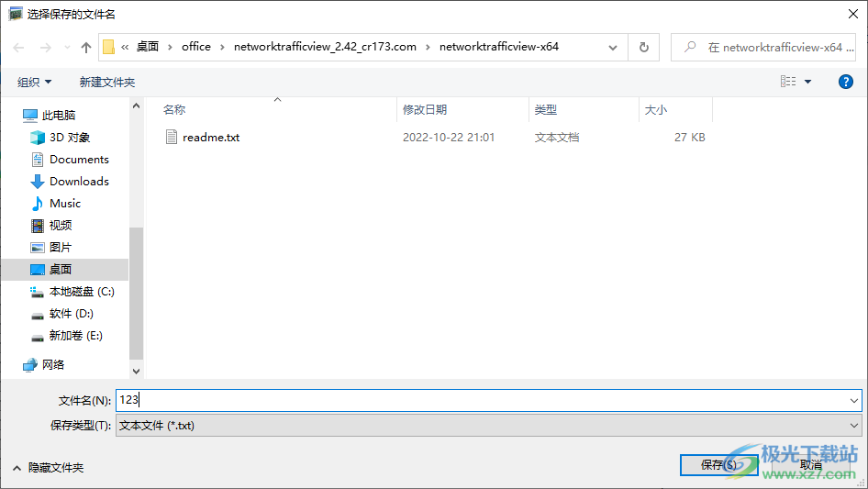Viewport: 868px width, 489px height.
Task: Click the Music note icon
Action: coord(37,204)
